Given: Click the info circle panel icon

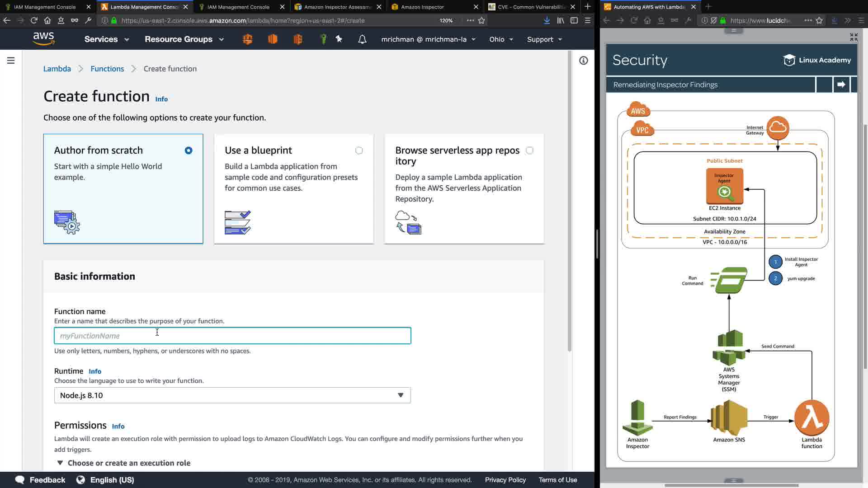Looking at the screenshot, I should point(584,61).
